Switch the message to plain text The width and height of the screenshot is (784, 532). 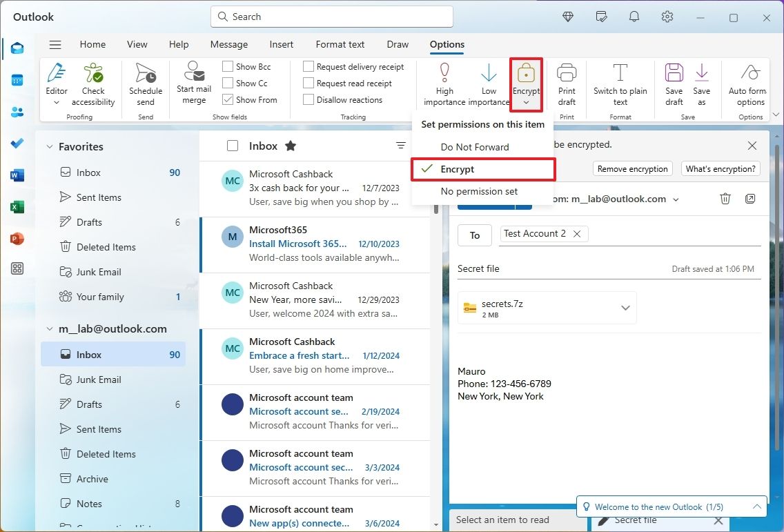pos(620,83)
